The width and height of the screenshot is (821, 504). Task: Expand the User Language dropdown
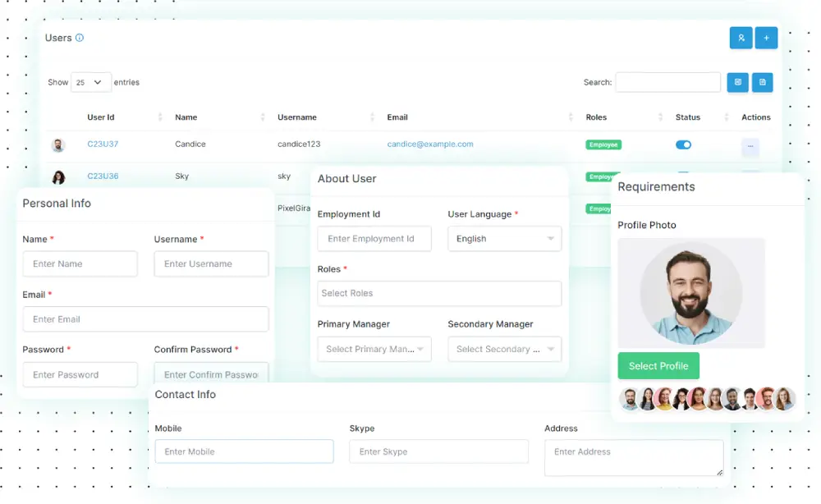pyautogui.click(x=504, y=239)
